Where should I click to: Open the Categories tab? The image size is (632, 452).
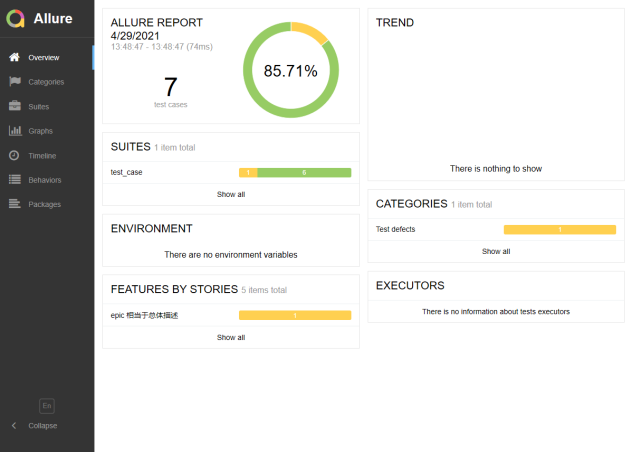47,82
